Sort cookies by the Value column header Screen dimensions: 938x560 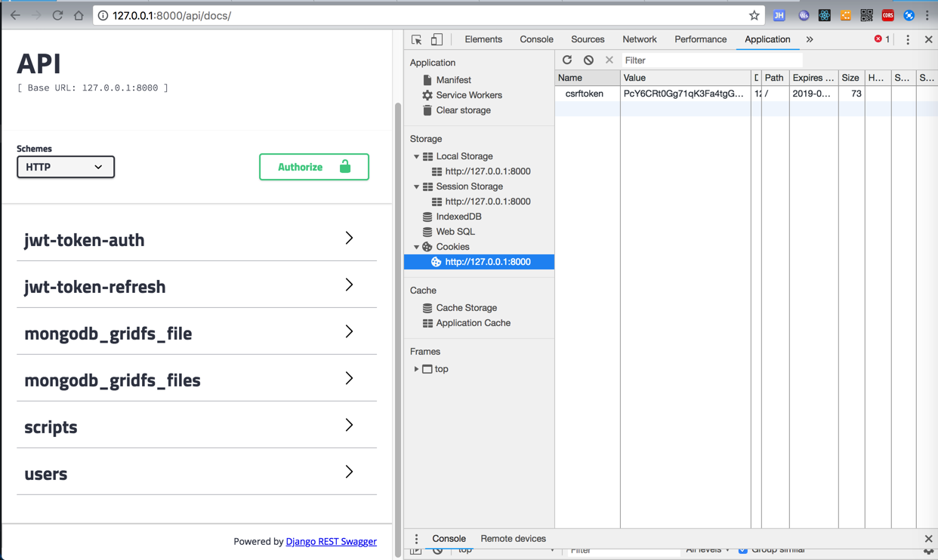(x=686, y=78)
